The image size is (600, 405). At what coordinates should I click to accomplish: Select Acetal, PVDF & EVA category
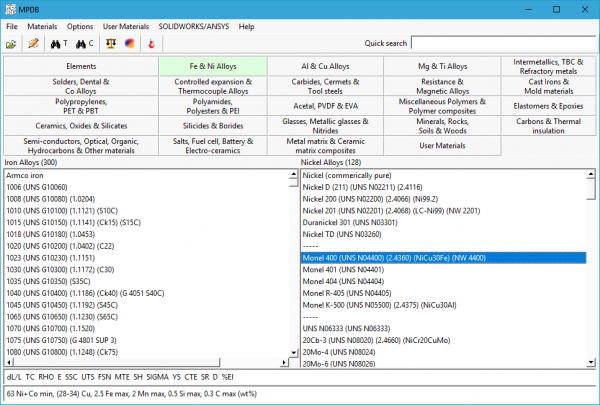(x=325, y=106)
